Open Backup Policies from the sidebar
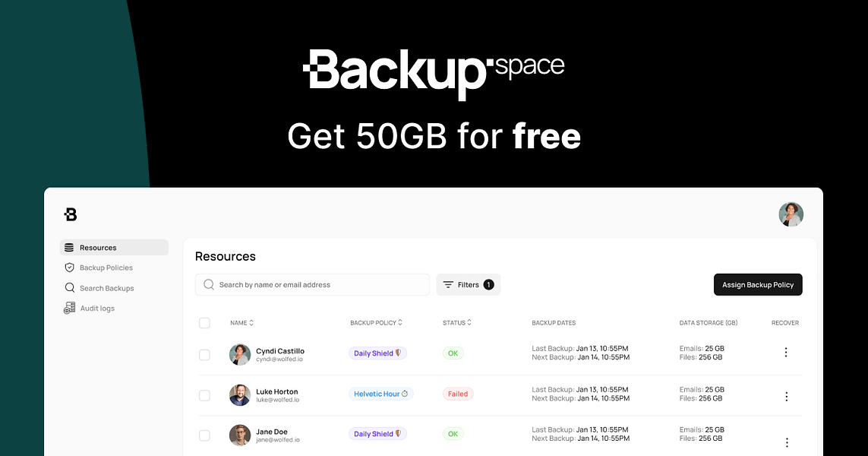 click(107, 267)
